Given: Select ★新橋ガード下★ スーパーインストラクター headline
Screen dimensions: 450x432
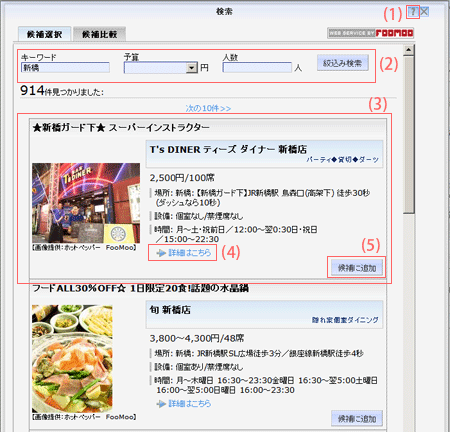Looking at the screenshot, I should (121, 127).
